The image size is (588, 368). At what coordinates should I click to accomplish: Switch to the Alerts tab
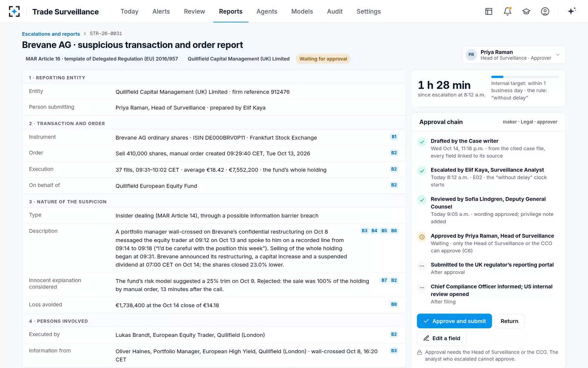(161, 11)
